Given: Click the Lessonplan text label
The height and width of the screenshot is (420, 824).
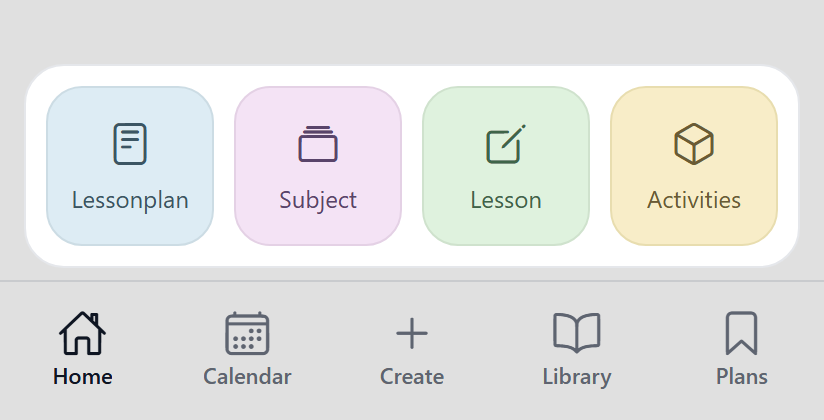Looking at the screenshot, I should point(130,200).
